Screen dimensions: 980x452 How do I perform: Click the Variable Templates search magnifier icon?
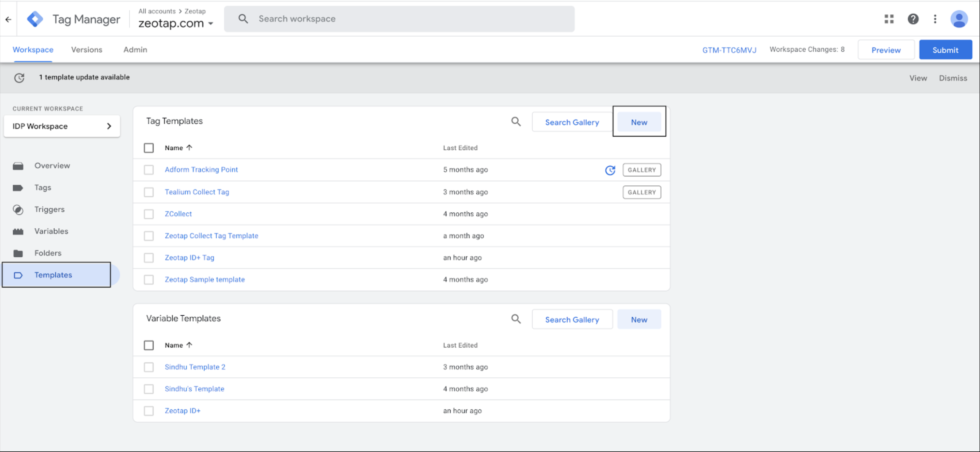(x=516, y=319)
